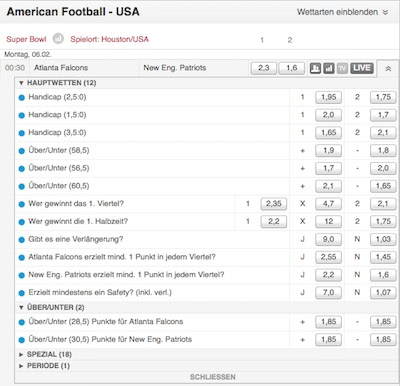
Task: Pick under 30,5 Patriots points odds
Action: pos(383,340)
